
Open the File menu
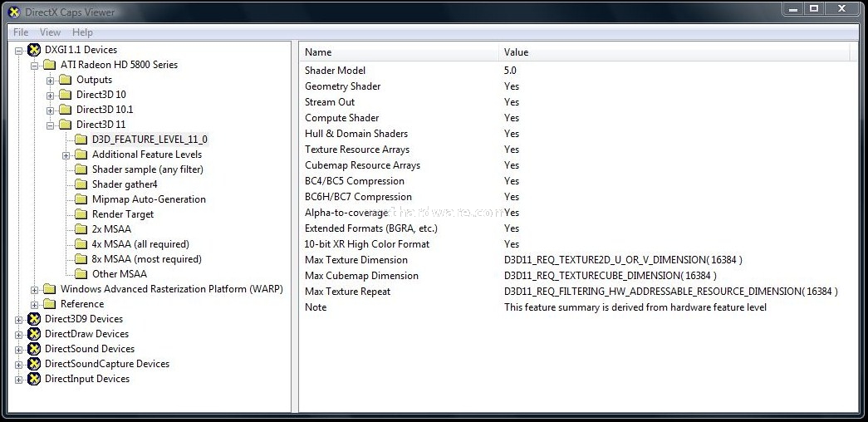tap(21, 32)
